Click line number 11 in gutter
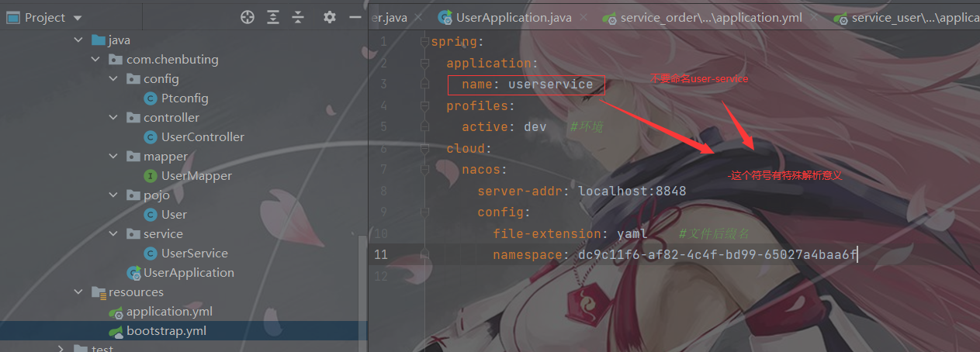This screenshot has width=980, height=352. coord(380,254)
